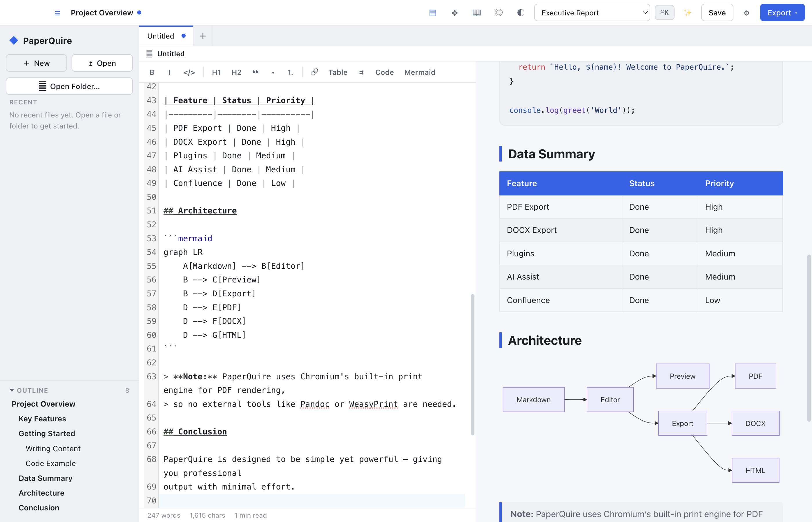Click the Project Overview document title

coord(102,13)
